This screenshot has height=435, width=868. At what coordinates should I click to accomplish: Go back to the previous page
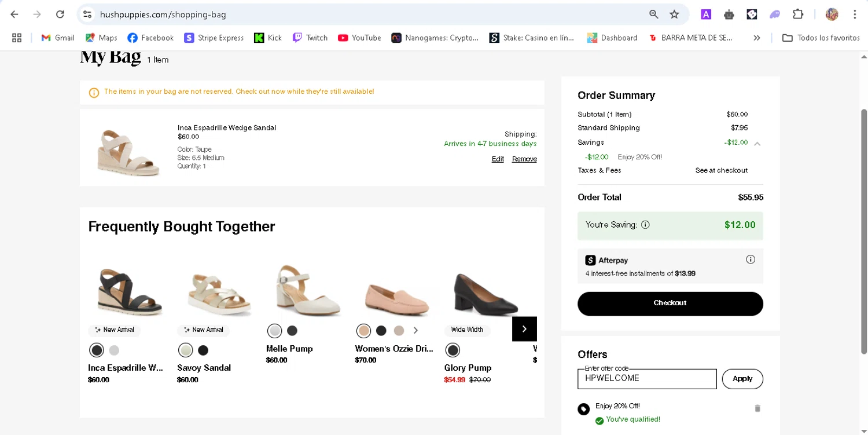tap(14, 14)
